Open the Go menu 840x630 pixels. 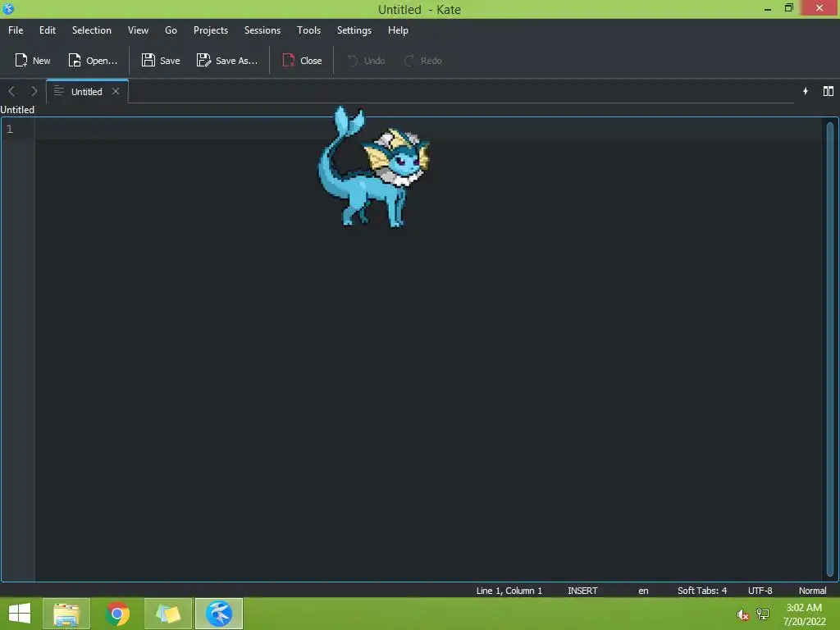tap(171, 30)
